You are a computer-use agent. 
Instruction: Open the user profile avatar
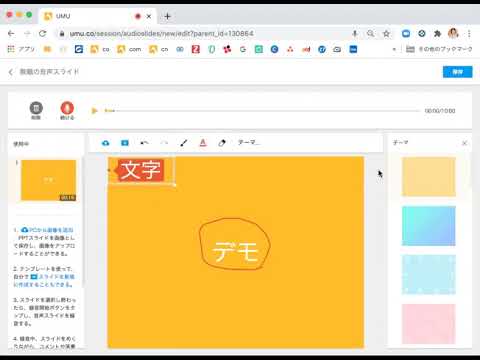coord(453,33)
